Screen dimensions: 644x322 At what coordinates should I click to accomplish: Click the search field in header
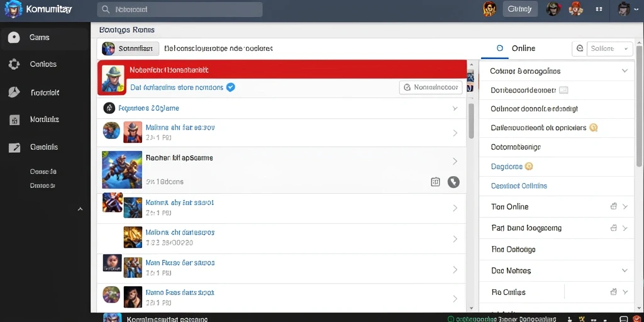180,9
